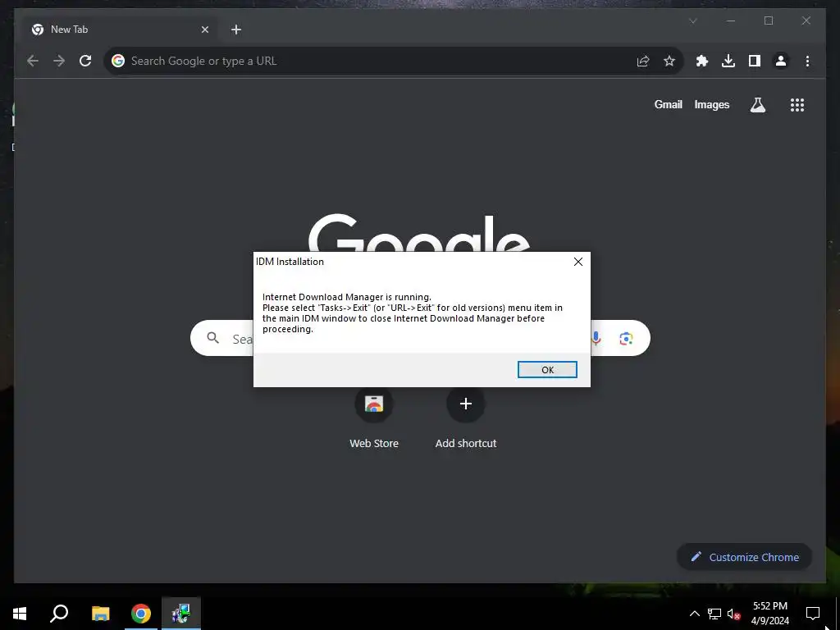Toggle the Chrome side panel
This screenshot has height=630, width=840.
(755, 61)
